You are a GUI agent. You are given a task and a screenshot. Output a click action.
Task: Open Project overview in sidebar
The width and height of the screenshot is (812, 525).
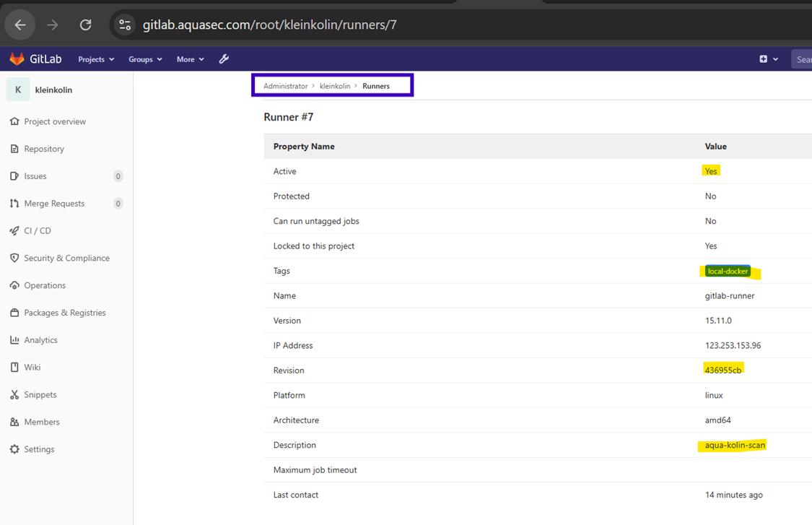(x=55, y=121)
